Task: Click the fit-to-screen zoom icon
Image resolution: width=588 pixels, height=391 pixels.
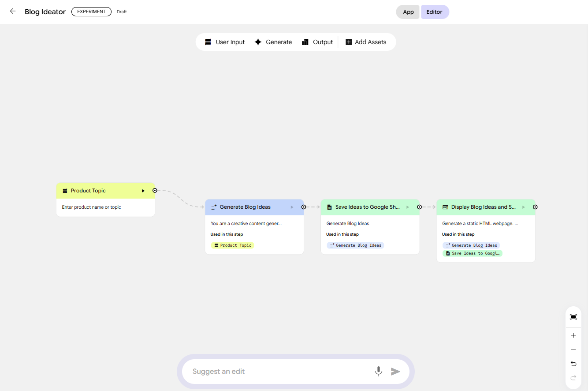Action: tap(573, 317)
